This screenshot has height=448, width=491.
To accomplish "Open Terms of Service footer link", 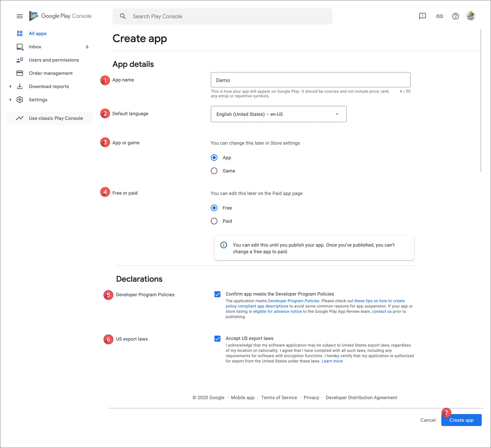I will tap(279, 398).
